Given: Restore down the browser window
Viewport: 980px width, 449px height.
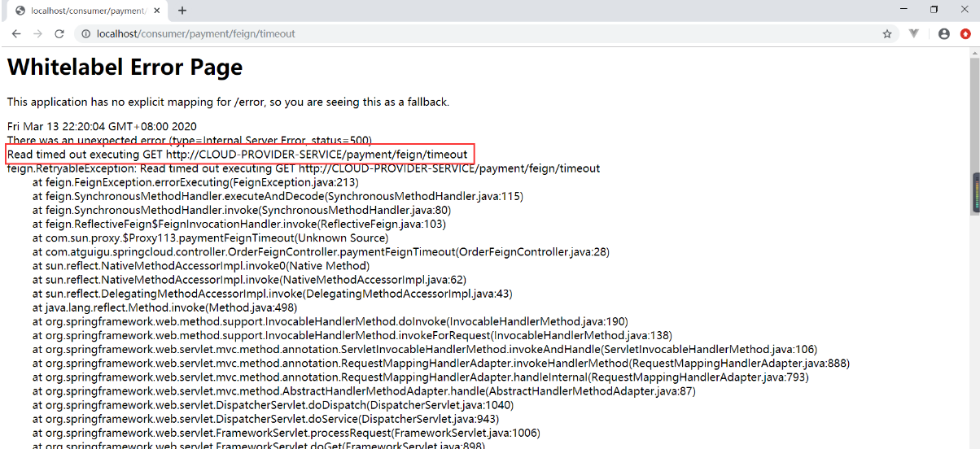Looking at the screenshot, I should [x=934, y=10].
